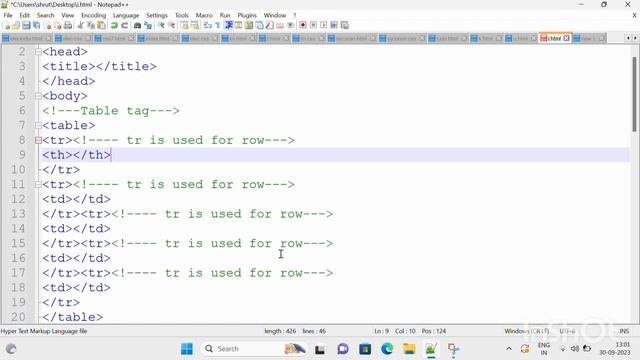
Task: Click the </table> closing tag on line 20
Action: coord(73,317)
